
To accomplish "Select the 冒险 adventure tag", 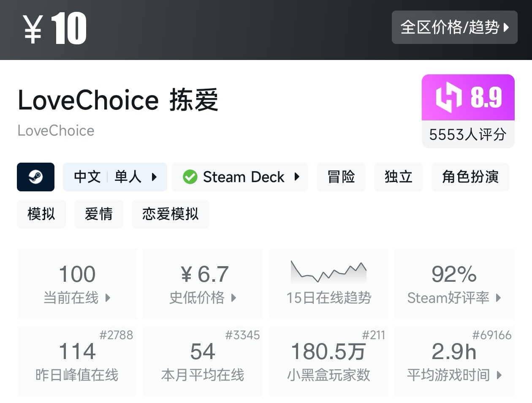I will click(341, 177).
